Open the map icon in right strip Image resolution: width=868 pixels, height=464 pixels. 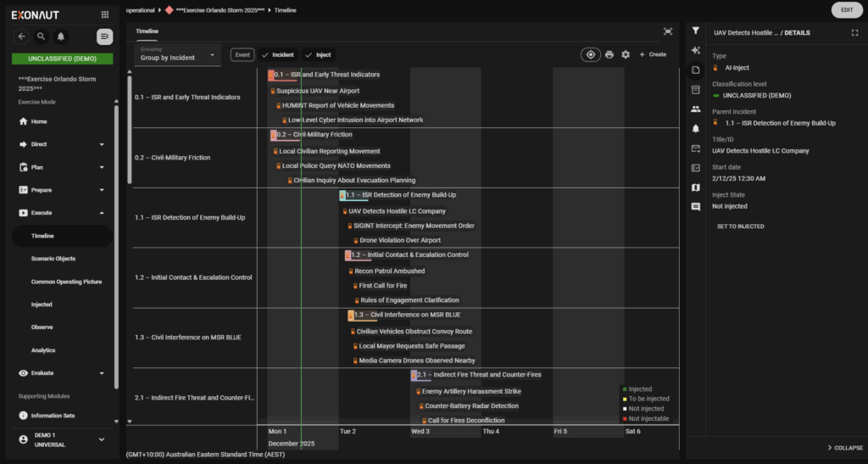pos(695,187)
